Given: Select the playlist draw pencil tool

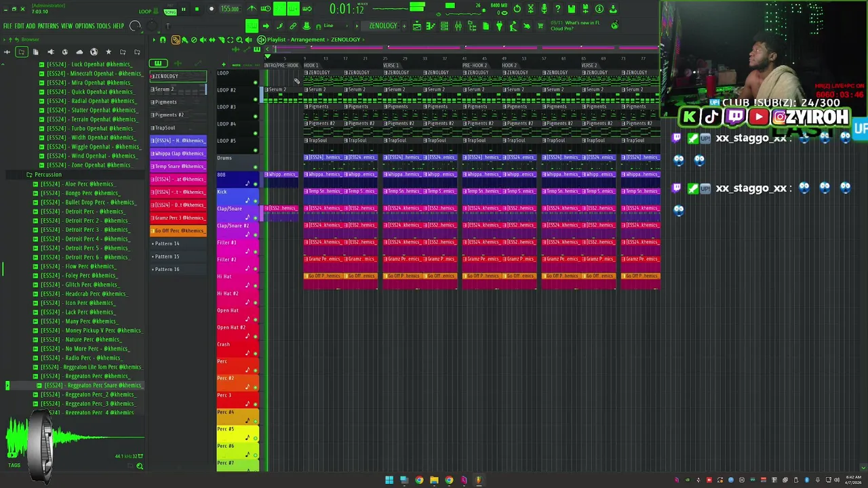Looking at the screenshot, I should coord(176,39).
